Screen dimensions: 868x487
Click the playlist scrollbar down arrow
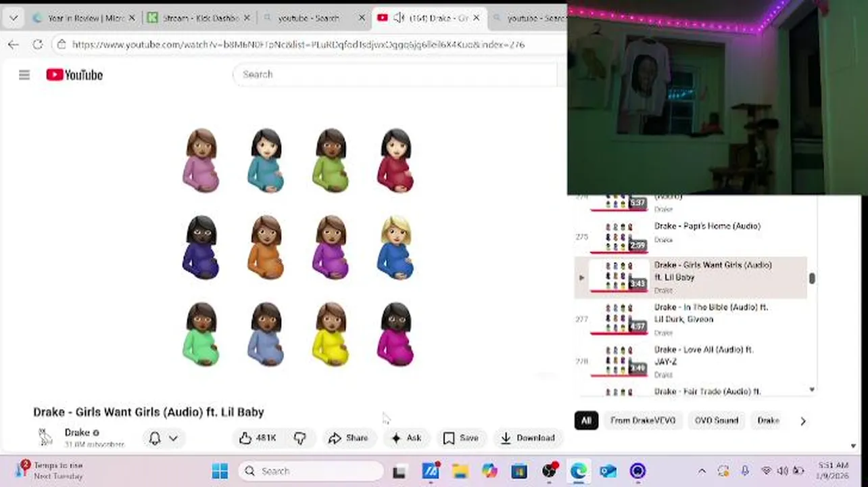(812, 390)
